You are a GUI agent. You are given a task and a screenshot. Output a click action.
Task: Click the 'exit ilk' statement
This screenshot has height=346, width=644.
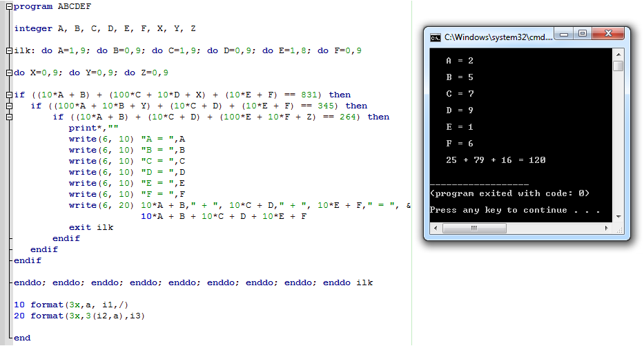pyautogui.click(x=91, y=228)
